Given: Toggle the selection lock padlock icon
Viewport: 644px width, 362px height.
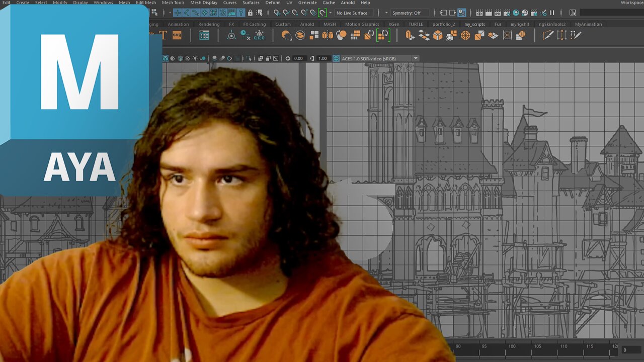Looking at the screenshot, I should 250,13.
